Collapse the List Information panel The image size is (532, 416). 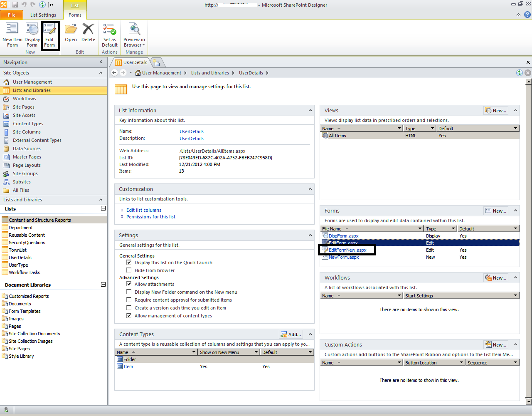tap(310, 110)
